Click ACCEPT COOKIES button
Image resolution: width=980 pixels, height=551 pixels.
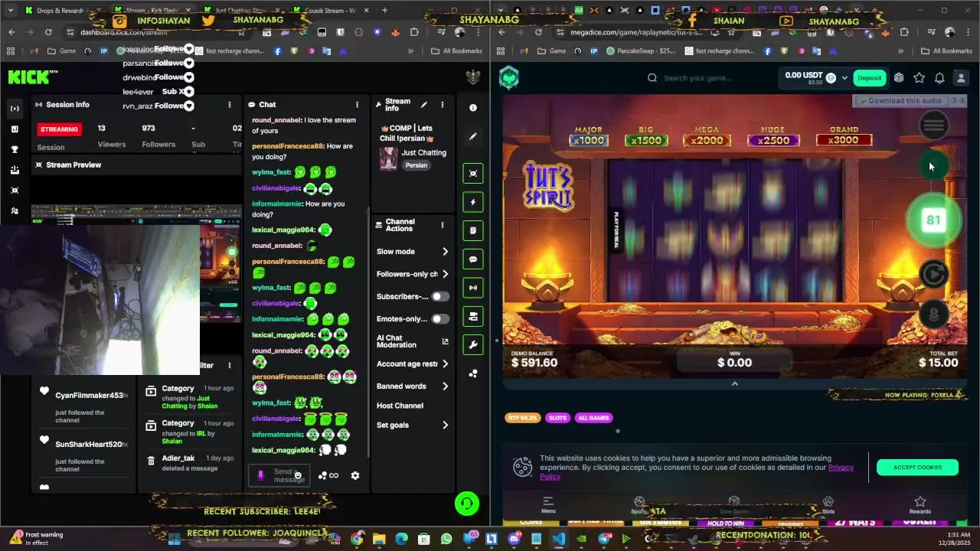pos(917,467)
